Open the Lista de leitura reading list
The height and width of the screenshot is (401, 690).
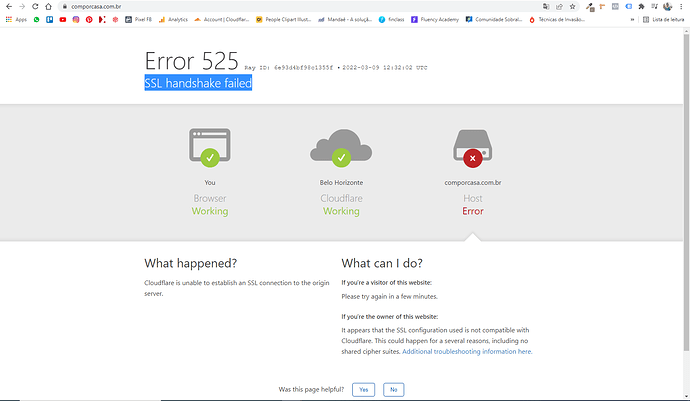pyautogui.click(x=664, y=19)
